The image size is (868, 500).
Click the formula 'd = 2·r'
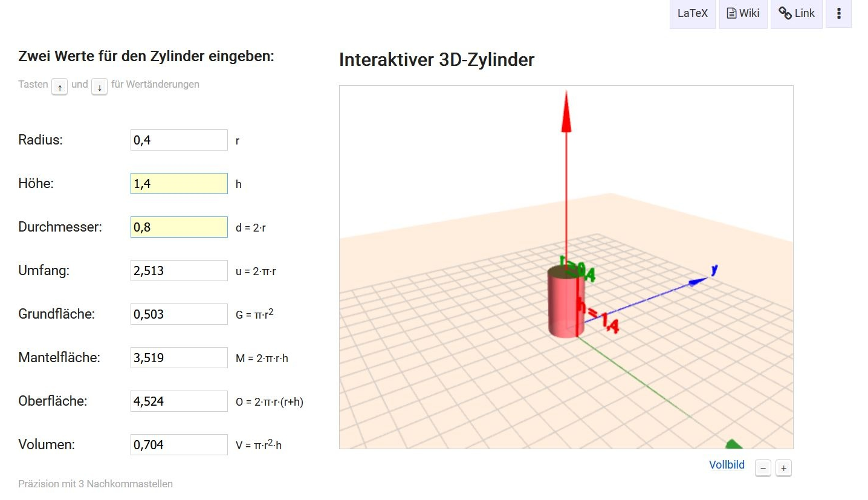[x=251, y=228]
